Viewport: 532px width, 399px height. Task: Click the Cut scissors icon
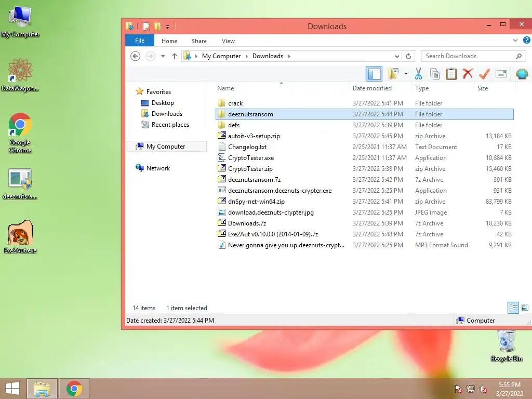[x=418, y=74]
